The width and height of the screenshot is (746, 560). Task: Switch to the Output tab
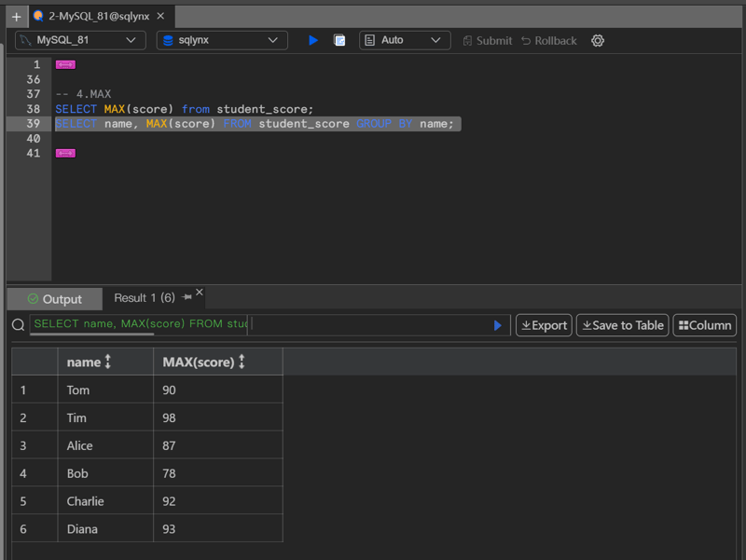(55, 299)
